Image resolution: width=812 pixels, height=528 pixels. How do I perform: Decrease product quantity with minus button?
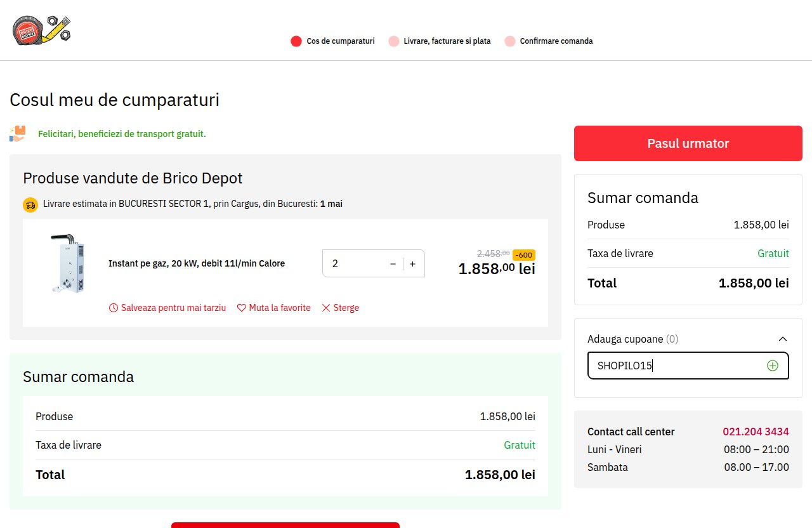[x=393, y=264]
